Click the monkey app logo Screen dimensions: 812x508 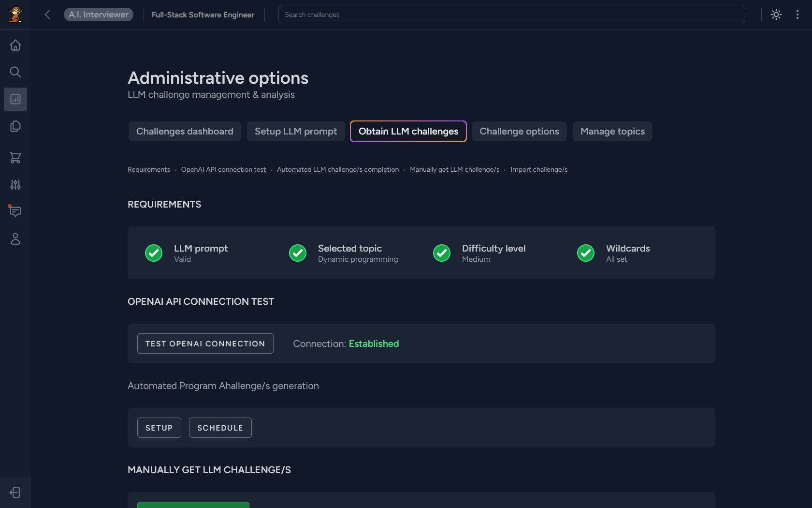(15, 15)
